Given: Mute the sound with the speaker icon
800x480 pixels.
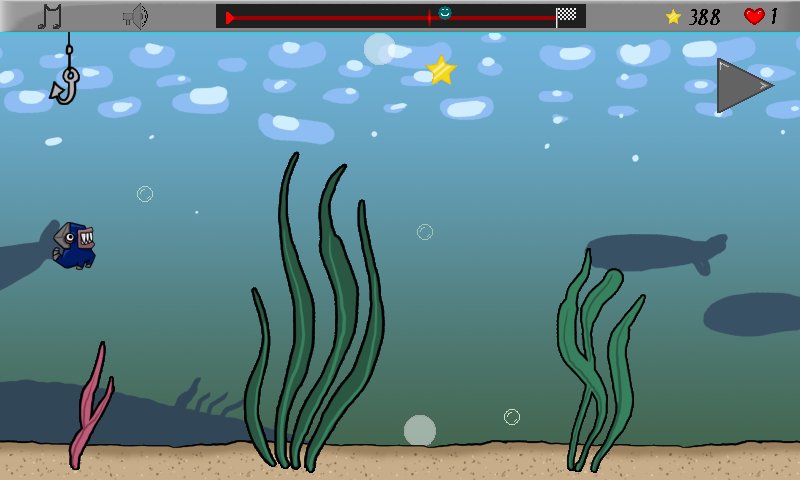Looking at the screenshot, I should tap(135, 16).
